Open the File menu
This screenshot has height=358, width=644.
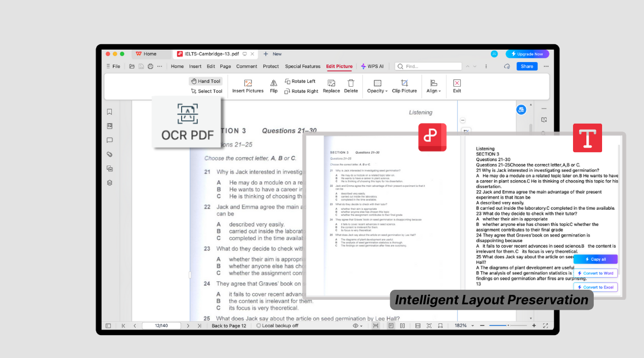(113, 66)
